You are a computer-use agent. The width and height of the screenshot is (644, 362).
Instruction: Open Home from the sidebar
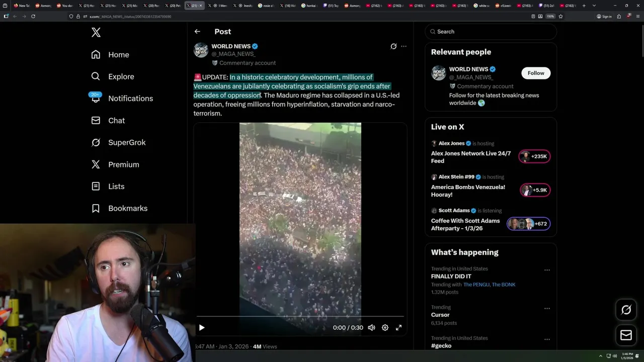tap(110, 55)
